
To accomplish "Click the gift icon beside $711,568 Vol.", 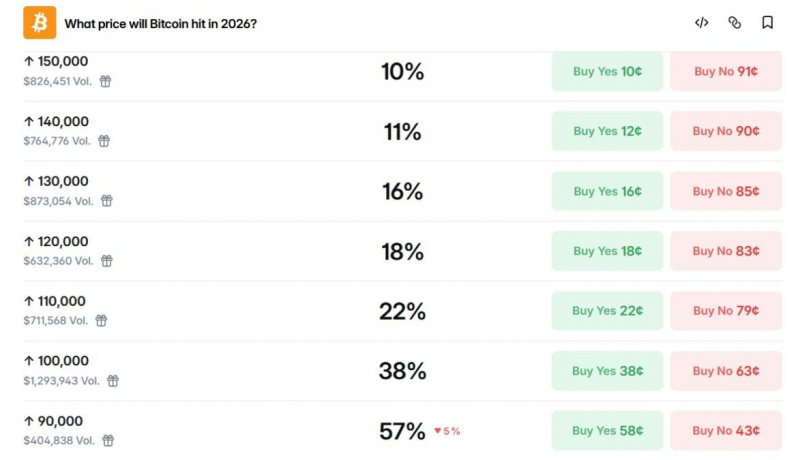I will pos(102,320).
